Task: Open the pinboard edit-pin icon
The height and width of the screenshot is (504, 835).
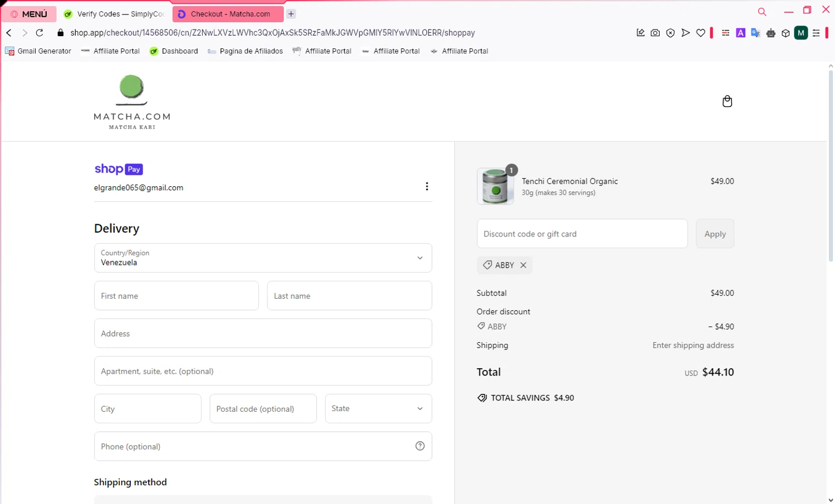Action: pyautogui.click(x=641, y=33)
